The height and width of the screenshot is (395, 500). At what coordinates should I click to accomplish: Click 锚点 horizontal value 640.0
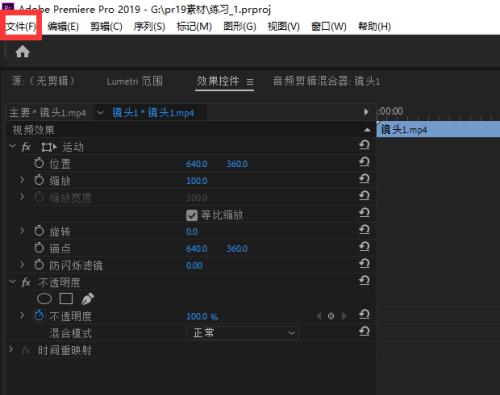pyautogui.click(x=197, y=249)
